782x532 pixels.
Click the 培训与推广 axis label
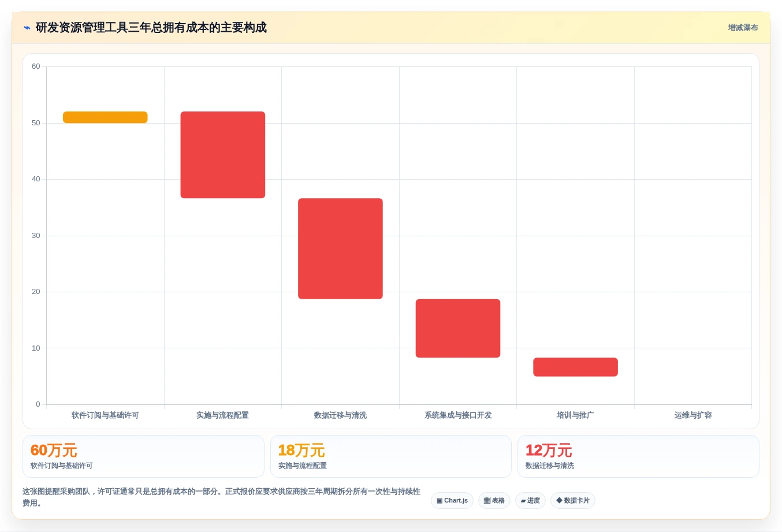click(575, 415)
